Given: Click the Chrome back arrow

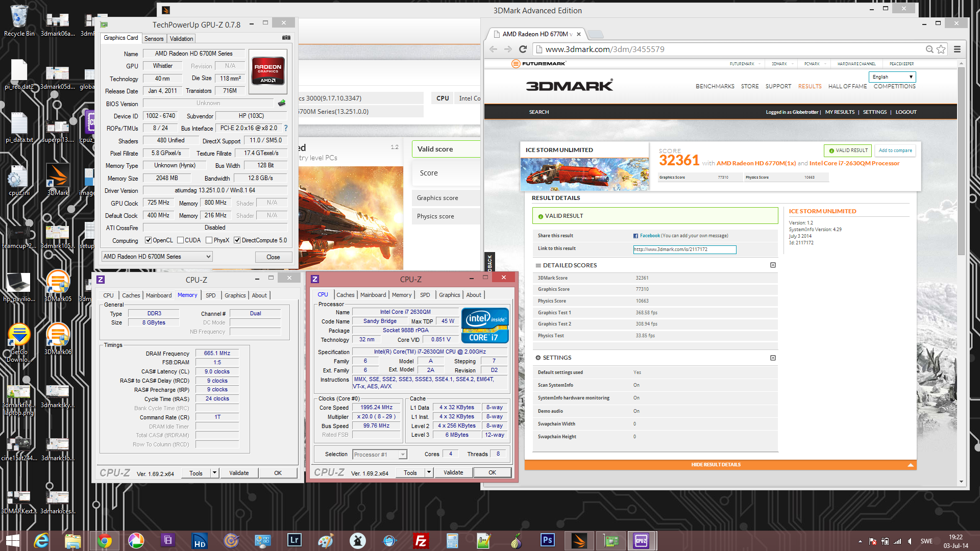Looking at the screenshot, I should [x=493, y=49].
